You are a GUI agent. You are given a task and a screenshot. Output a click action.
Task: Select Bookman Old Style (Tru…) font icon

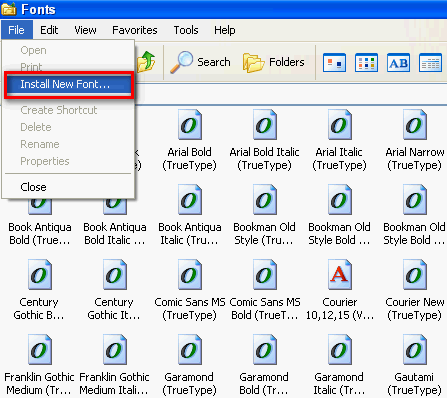coord(265,200)
